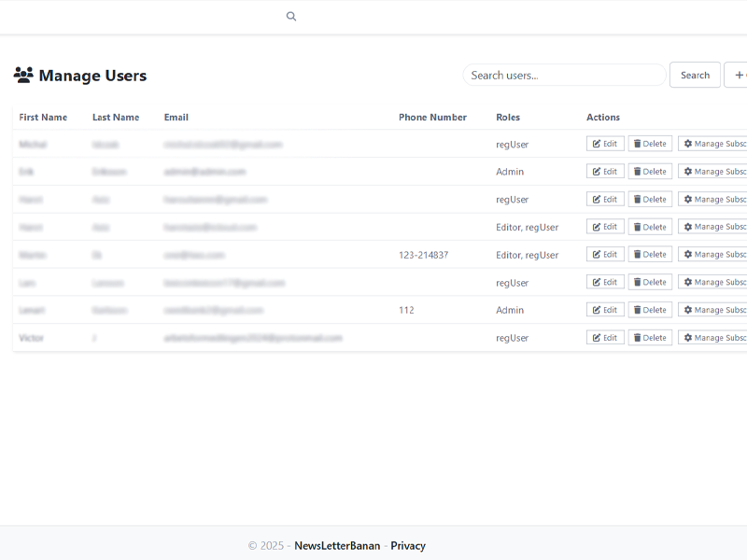Edit the user in the first table row
747x560 pixels.
tap(605, 144)
